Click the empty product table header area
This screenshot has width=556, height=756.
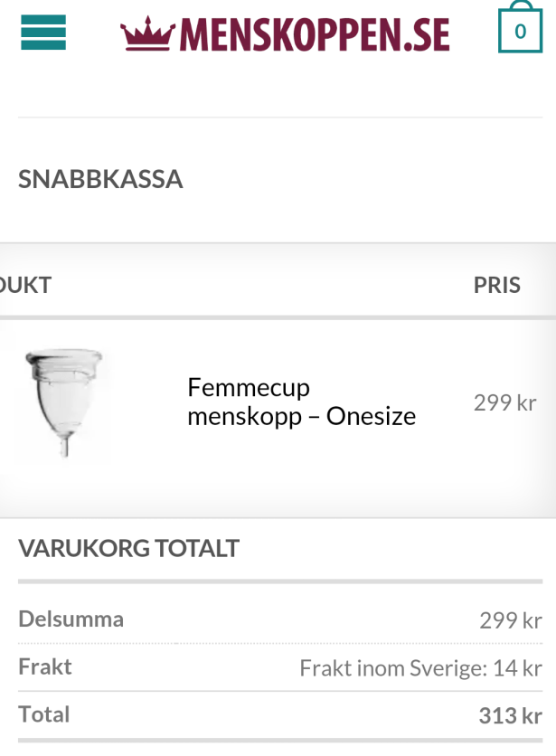coord(262,286)
